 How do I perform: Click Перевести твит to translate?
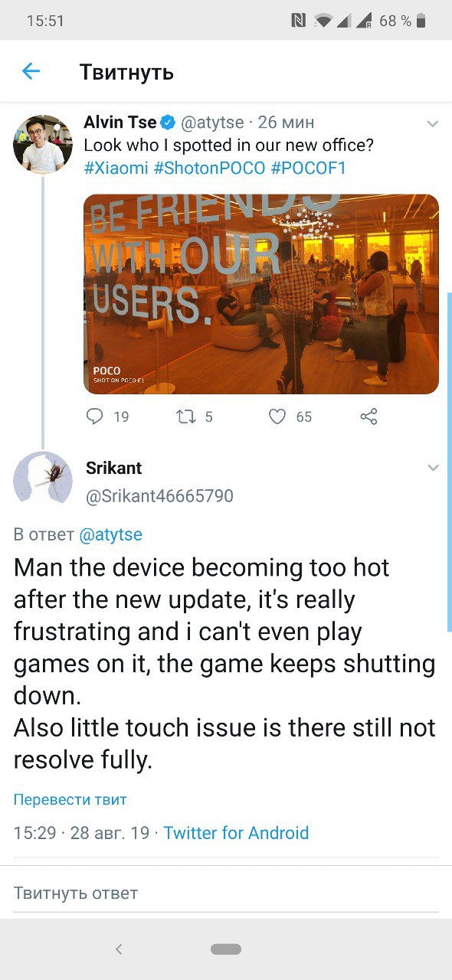coord(70,799)
